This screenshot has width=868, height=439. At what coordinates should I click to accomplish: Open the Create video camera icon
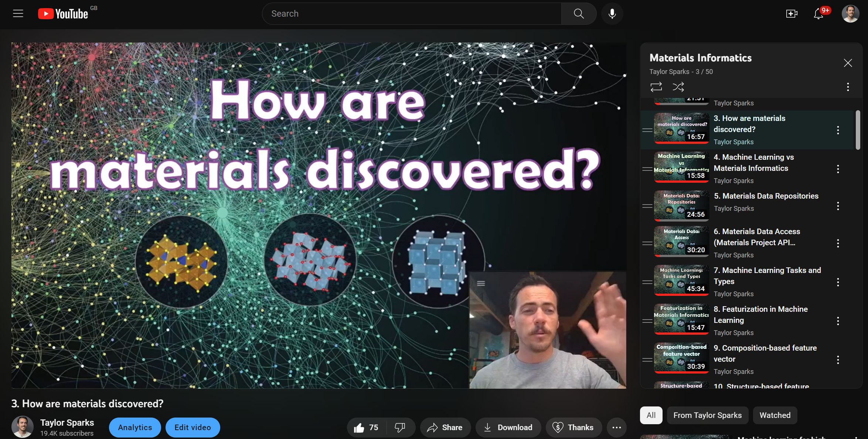pos(791,14)
